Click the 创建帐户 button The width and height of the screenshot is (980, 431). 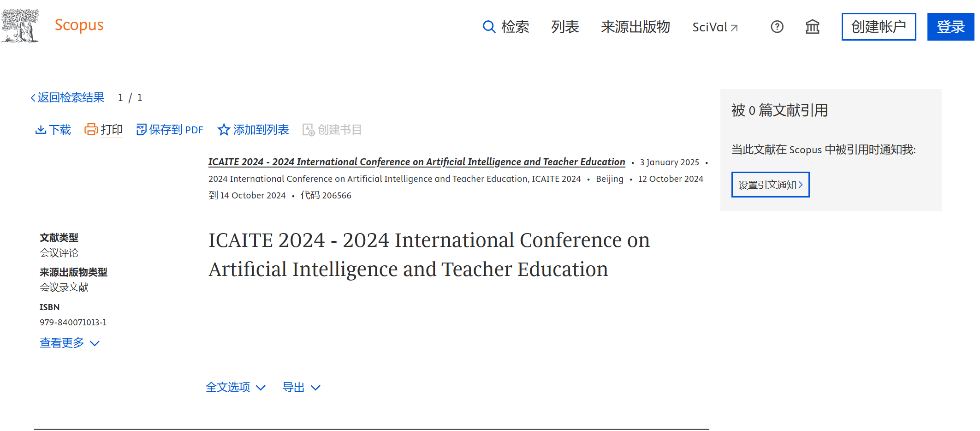878,27
